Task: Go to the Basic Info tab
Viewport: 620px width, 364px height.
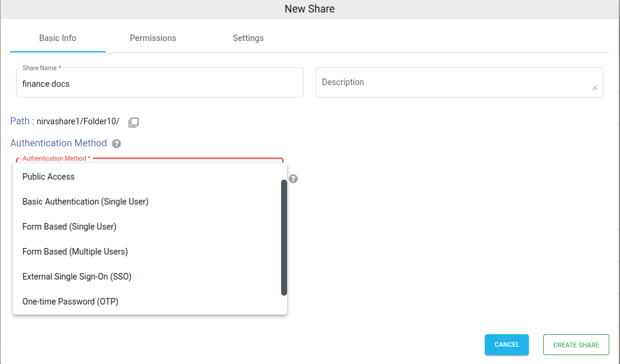Action: click(x=57, y=38)
